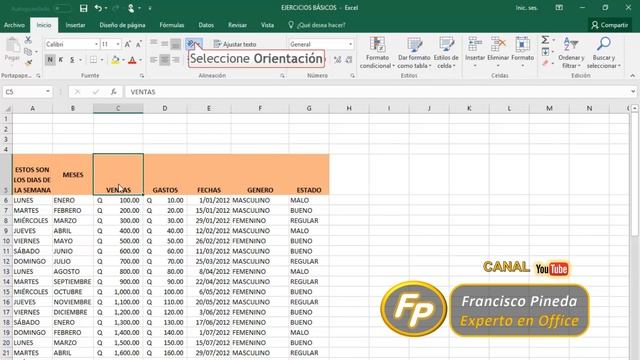Viewport: 640px width, 360px height.
Task: Switch to the Vista tab
Action: click(267, 25)
